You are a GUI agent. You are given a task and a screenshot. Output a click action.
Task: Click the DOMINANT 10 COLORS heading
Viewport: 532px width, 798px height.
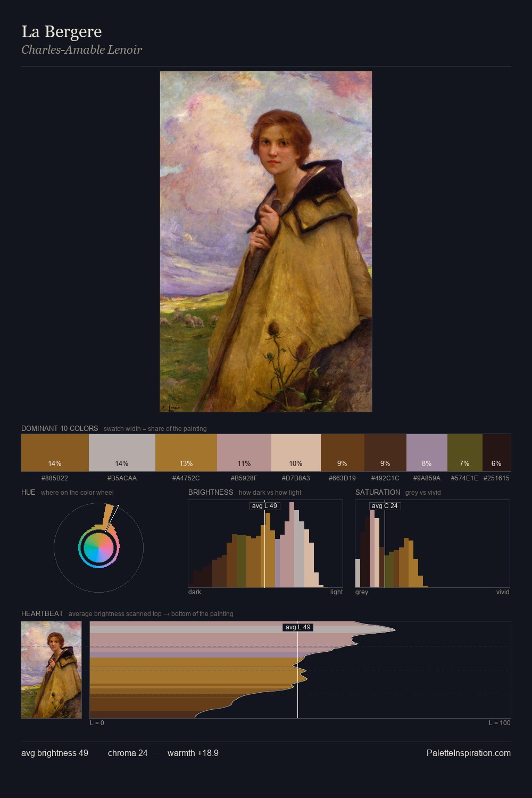pyautogui.click(x=60, y=428)
